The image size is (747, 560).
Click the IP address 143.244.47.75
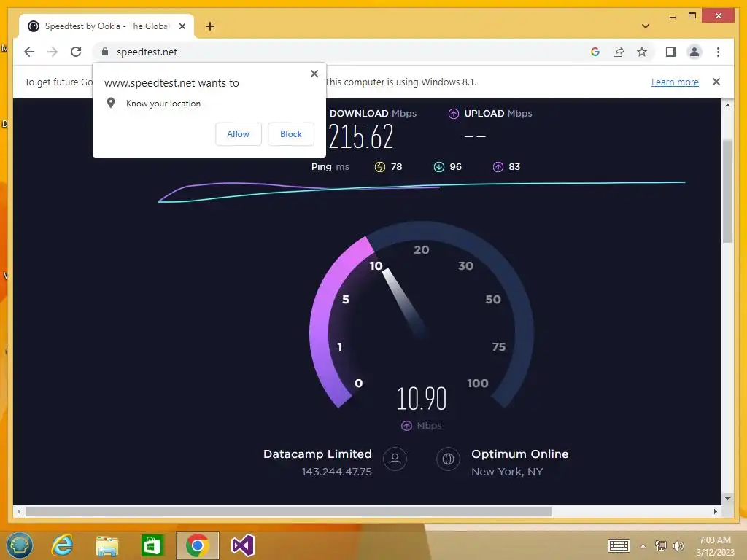point(337,472)
